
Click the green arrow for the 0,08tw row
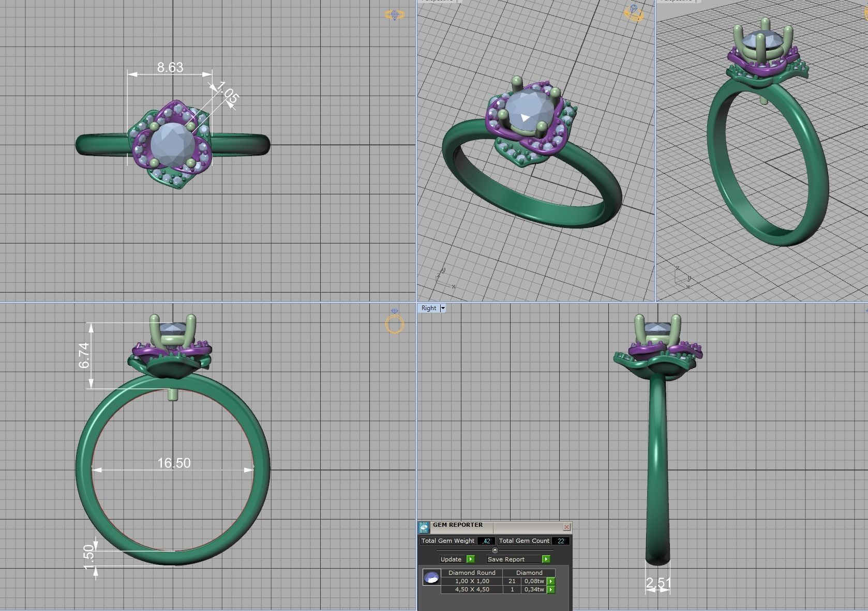pos(551,582)
